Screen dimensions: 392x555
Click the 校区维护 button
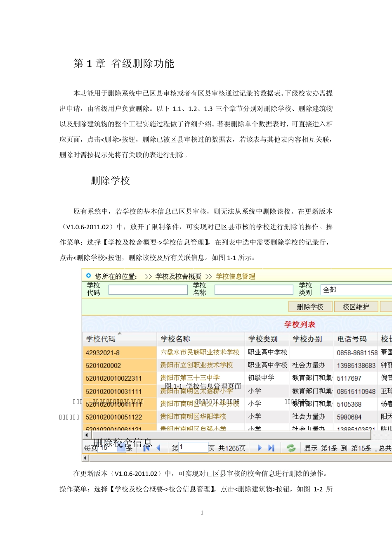point(356,306)
